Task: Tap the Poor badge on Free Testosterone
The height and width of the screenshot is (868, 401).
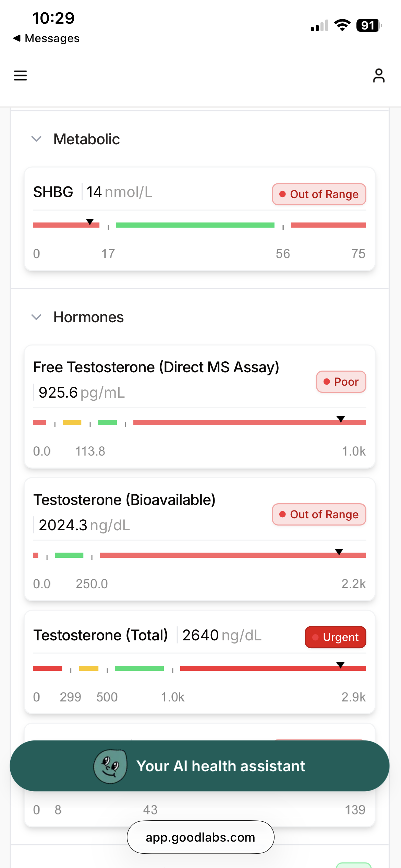Action: tap(341, 382)
